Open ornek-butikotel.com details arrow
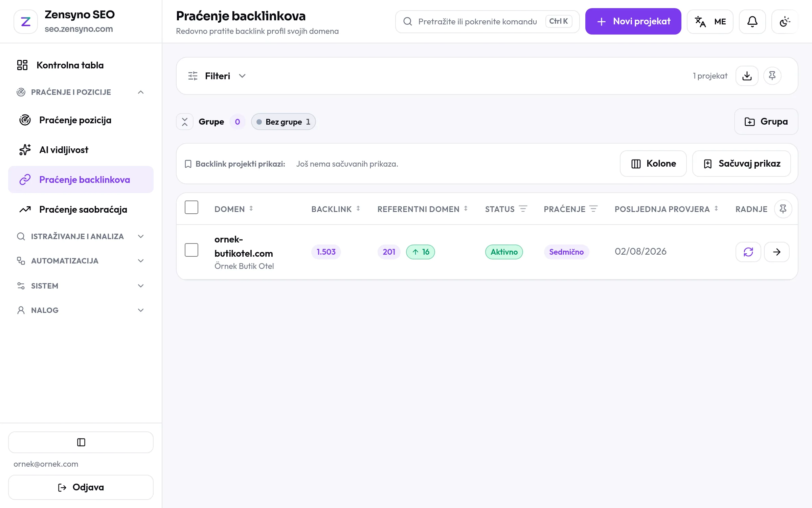The height and width of the screenshot is (508, 812). pos(777,252)
